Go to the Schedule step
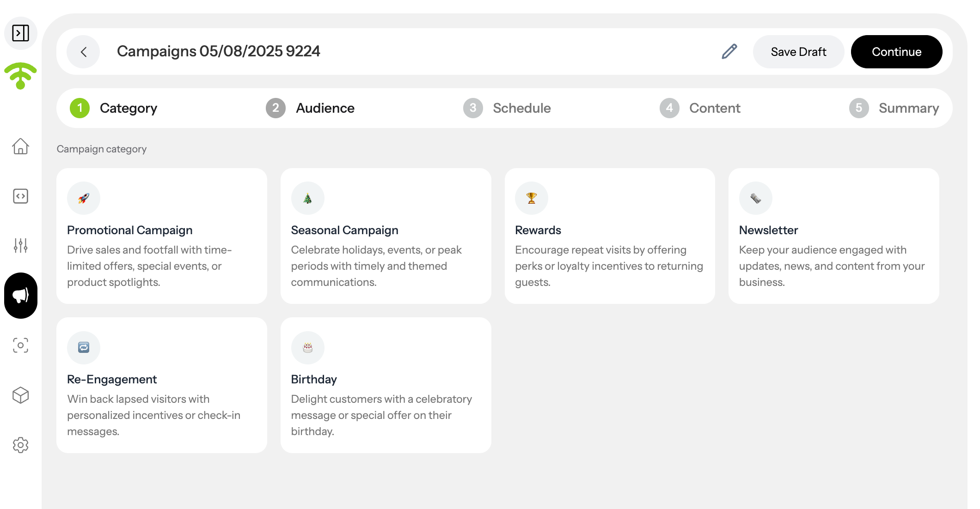The width and height of the screenshot is (980, 509). (x=507, y=108)
